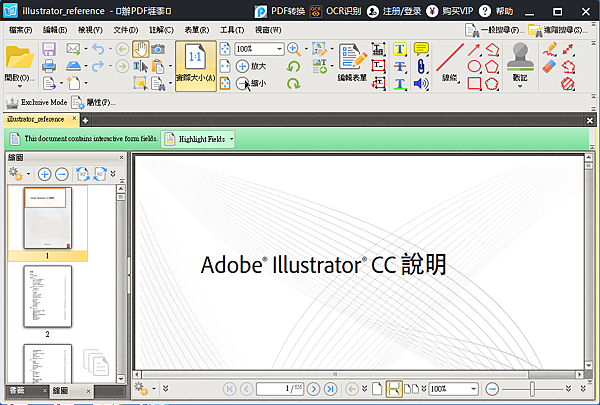Select the yellow Highlight Text tool
This screenshot has width=600, height=405.
[399, 49]
